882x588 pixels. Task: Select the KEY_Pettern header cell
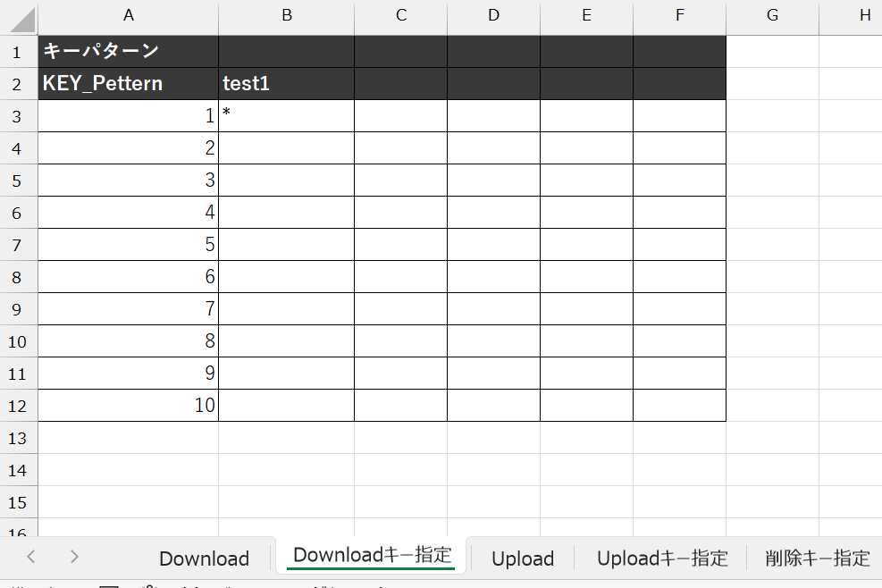129,84
